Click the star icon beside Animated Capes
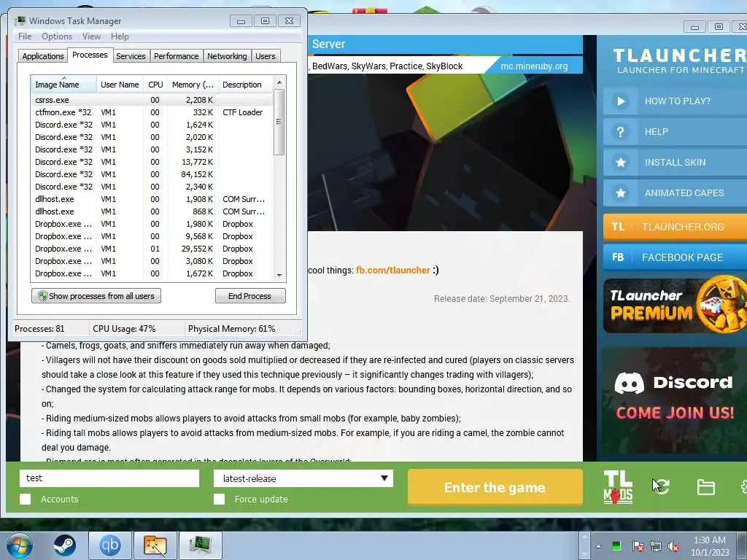This screenshot has width=747, height=560. (620, 192)
